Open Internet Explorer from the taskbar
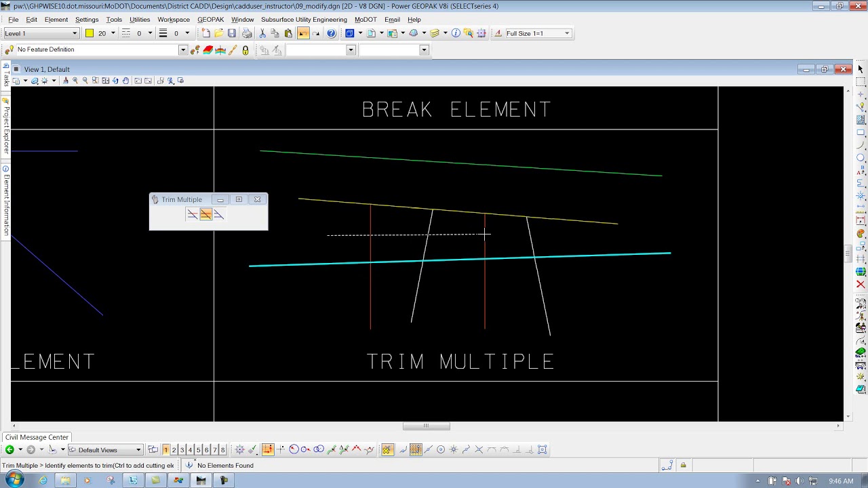 coord(43,481)
